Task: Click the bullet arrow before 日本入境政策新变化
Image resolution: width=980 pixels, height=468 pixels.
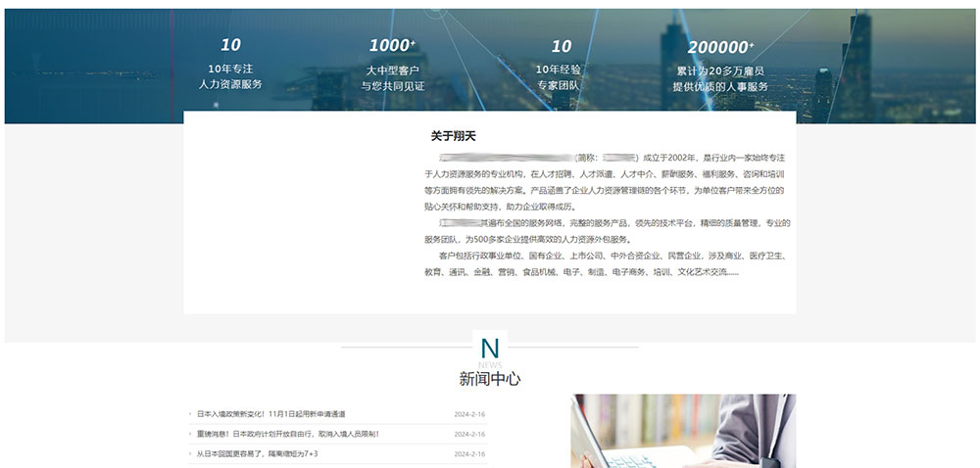Action: (190, 414)
